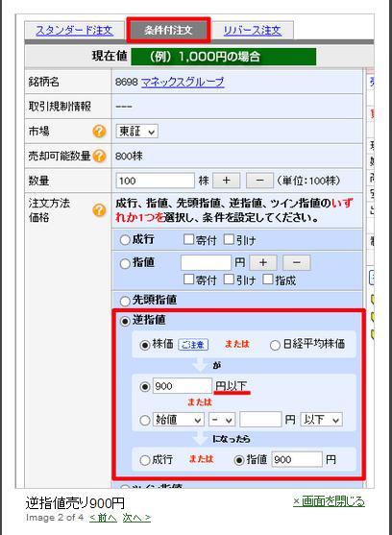
Task: Go to next image via 次へ
Action: pos(136,518)
